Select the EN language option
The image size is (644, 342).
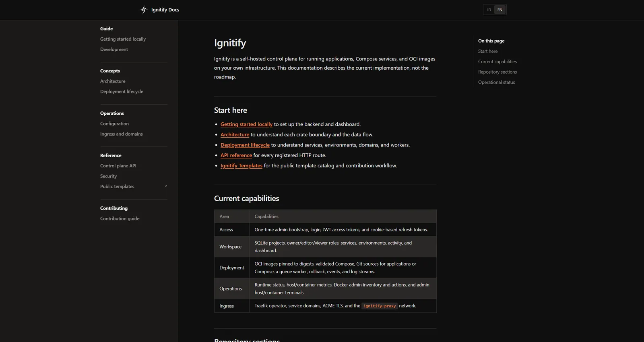500,10
